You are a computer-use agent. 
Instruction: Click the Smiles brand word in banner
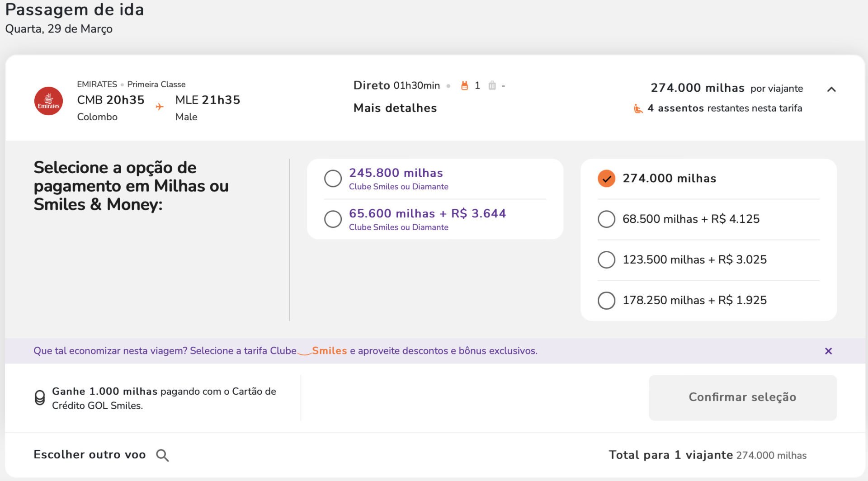(x=329, y=351)
